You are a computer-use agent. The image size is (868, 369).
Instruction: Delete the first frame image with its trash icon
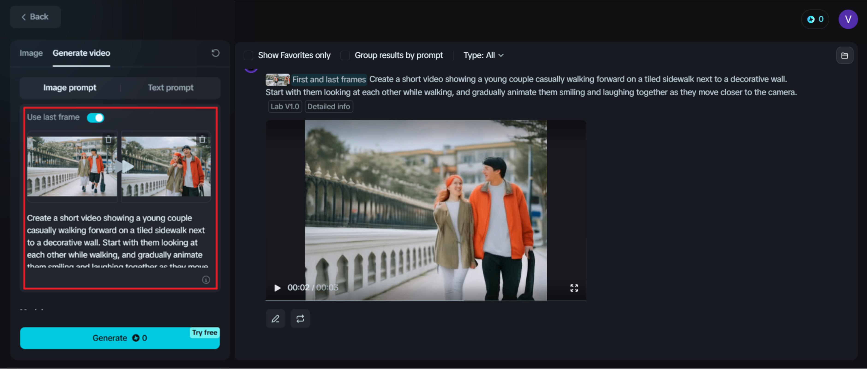(108, 139)
